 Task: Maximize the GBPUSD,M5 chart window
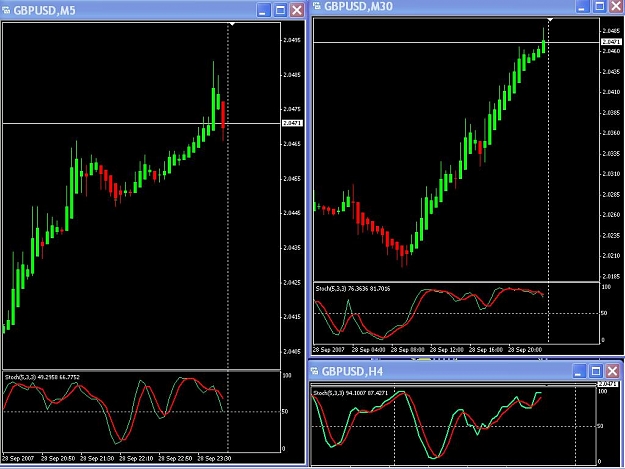click(x=280, y=10)
